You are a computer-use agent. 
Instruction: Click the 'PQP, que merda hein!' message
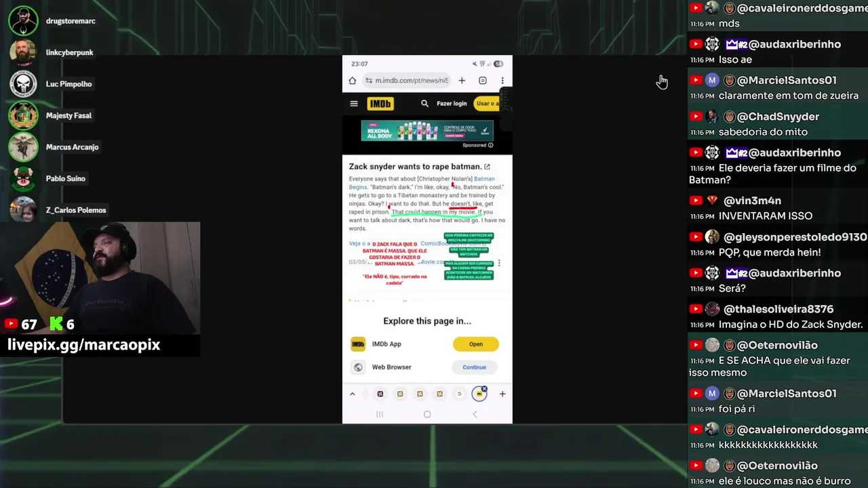[770, 252]
